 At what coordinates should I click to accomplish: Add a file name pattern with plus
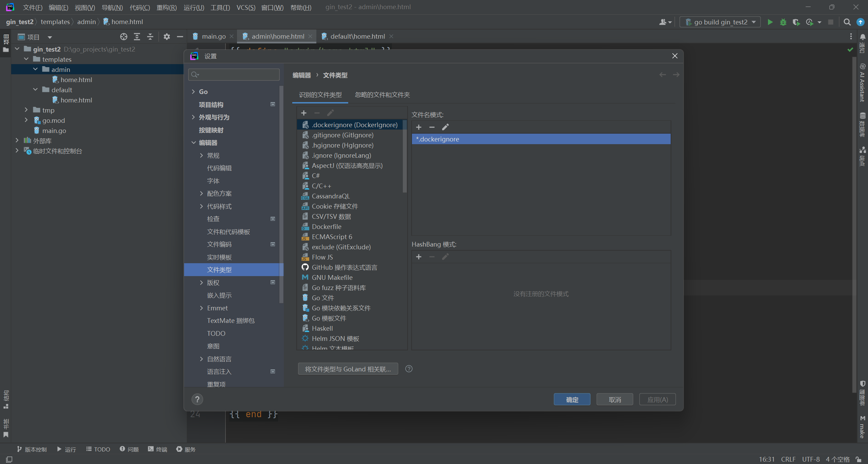419,127
